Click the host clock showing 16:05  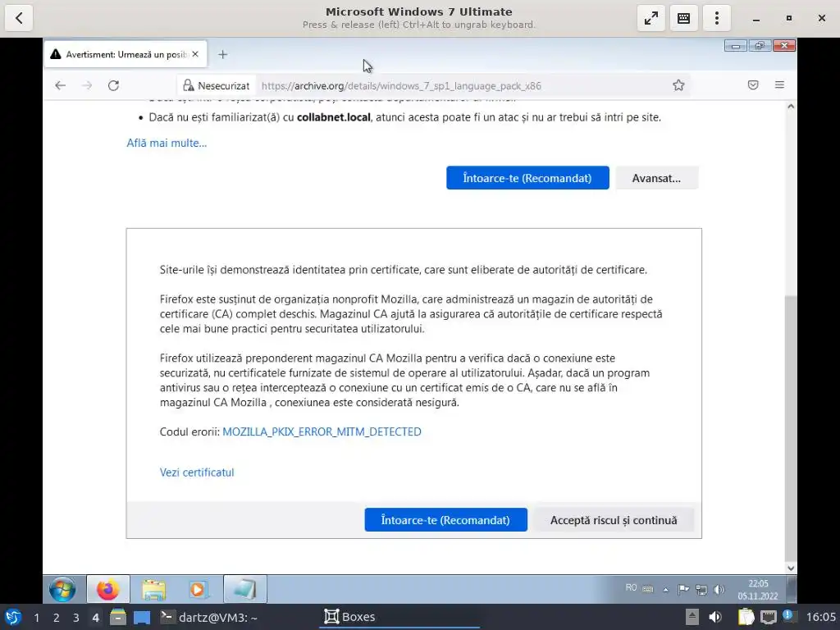tap(820, 617)
